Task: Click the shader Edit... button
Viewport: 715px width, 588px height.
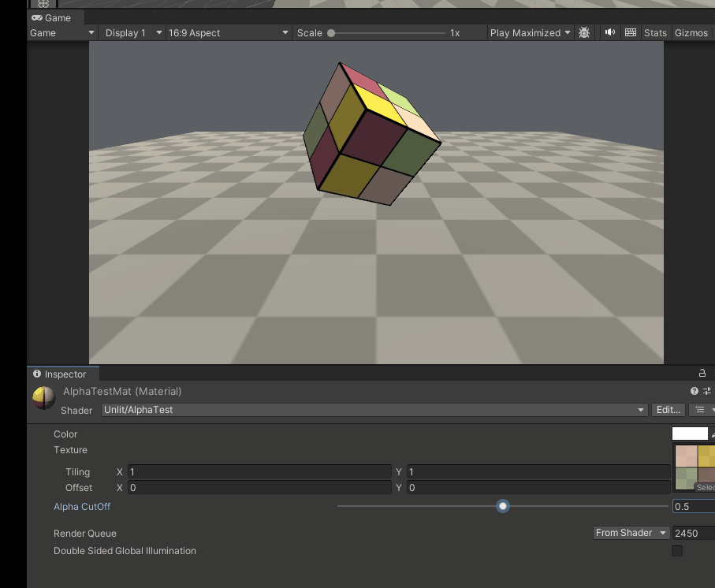Action: tap(668, 410)
